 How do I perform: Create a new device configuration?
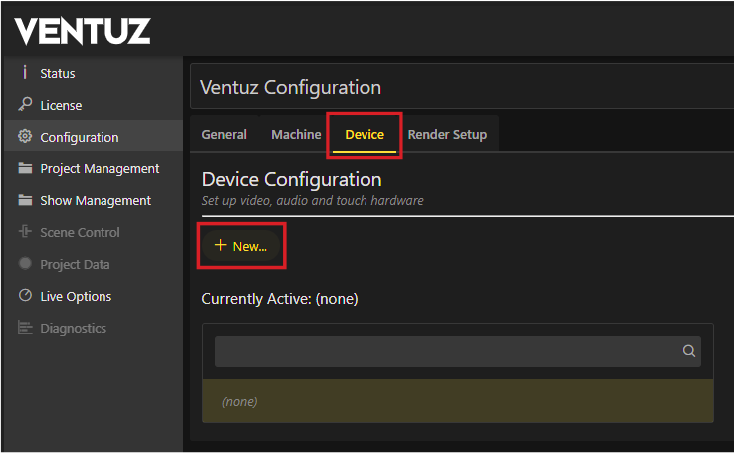point(241,246)
